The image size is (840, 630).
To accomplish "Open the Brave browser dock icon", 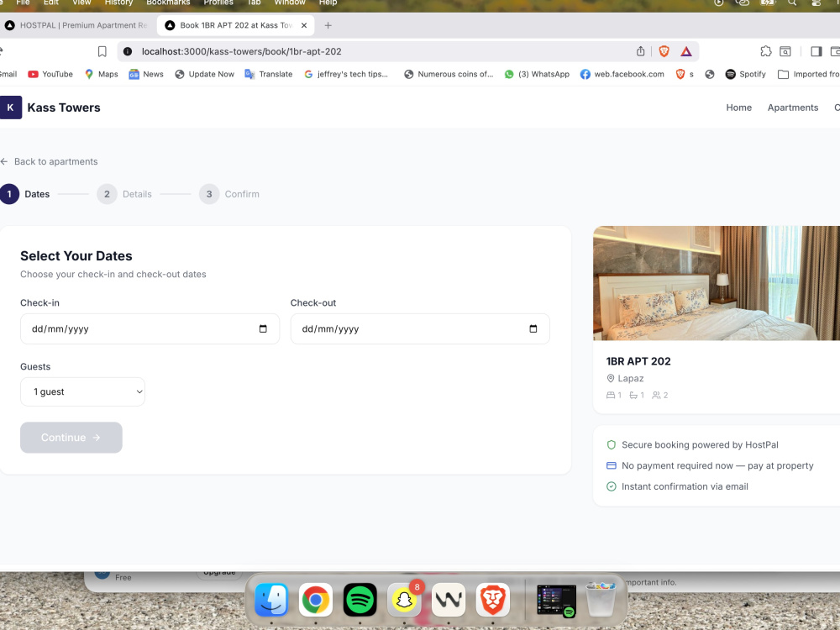I will tap(493, 600).
